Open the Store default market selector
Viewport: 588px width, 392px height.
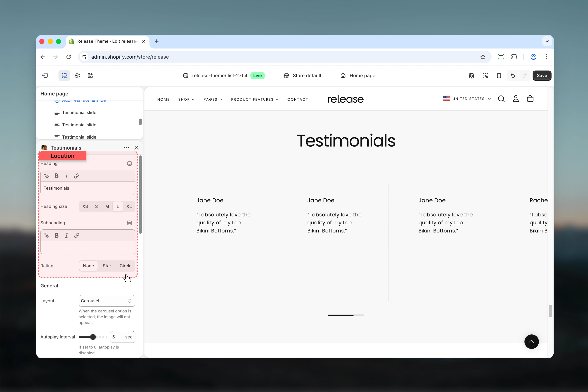[303, 75]
